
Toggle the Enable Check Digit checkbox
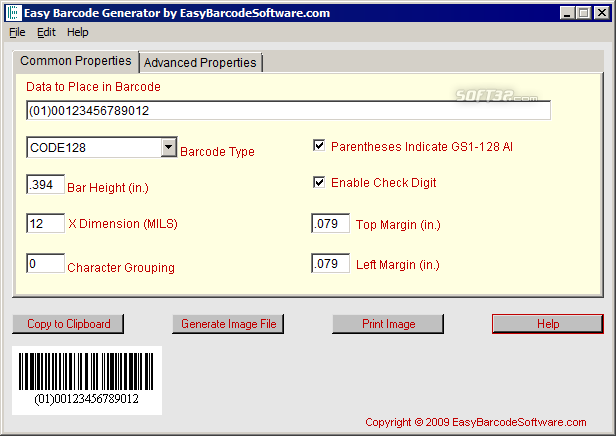[x=319, y=182]
